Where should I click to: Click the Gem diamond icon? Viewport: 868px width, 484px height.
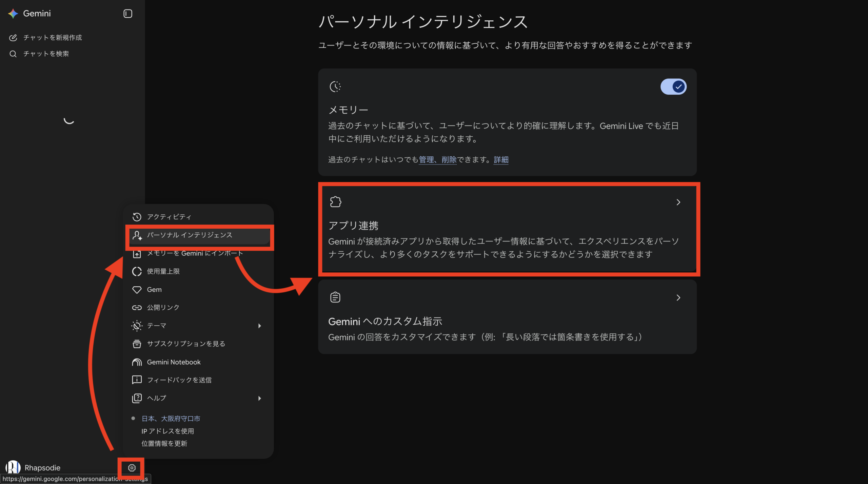(x=137, y=290)
